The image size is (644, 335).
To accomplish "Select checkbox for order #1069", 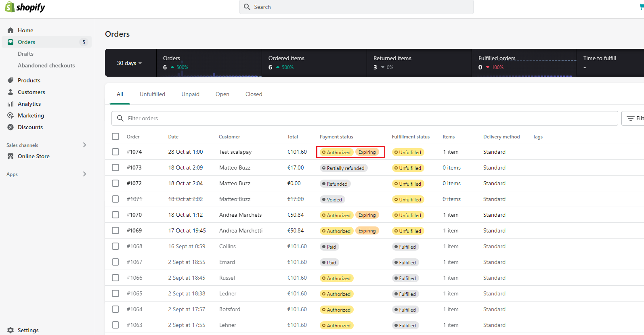I will click(x=115, y=230).
